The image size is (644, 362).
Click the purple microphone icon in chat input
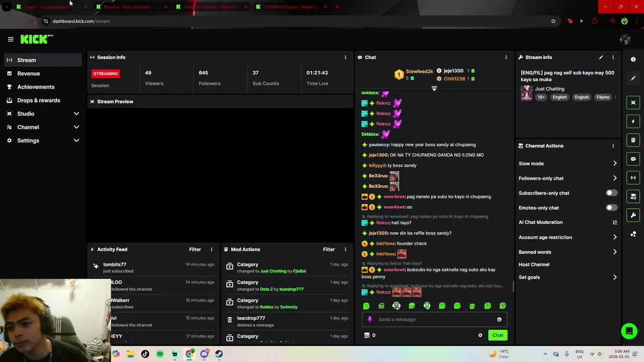click(x=370, y=319)
